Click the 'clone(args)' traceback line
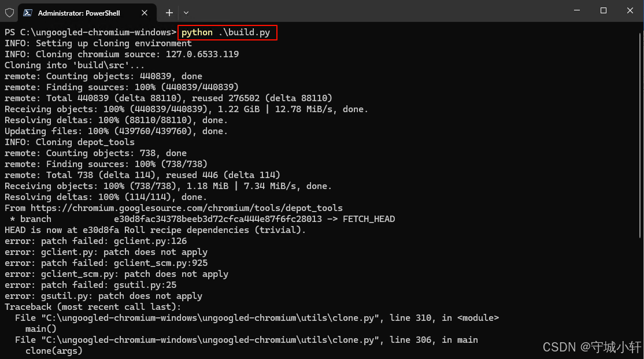Screen dimensions: 644x359 click(54, 351)
